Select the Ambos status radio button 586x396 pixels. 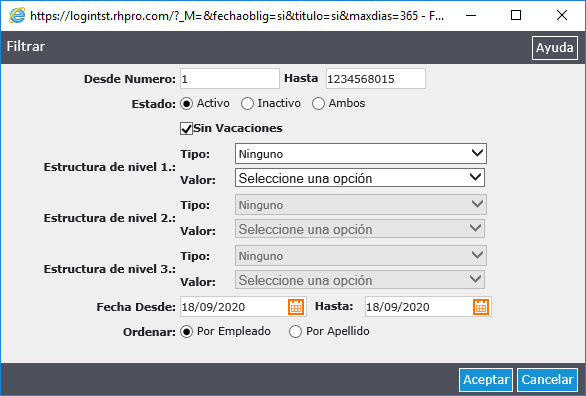click(x=318, y=103)
